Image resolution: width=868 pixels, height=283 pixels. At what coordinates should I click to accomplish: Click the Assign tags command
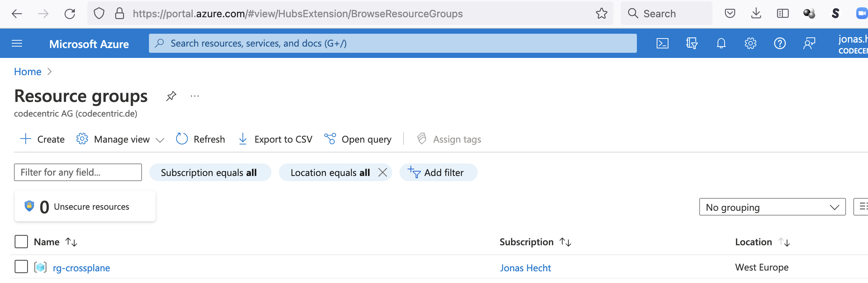pyautogui.click(x=449, y=139)
